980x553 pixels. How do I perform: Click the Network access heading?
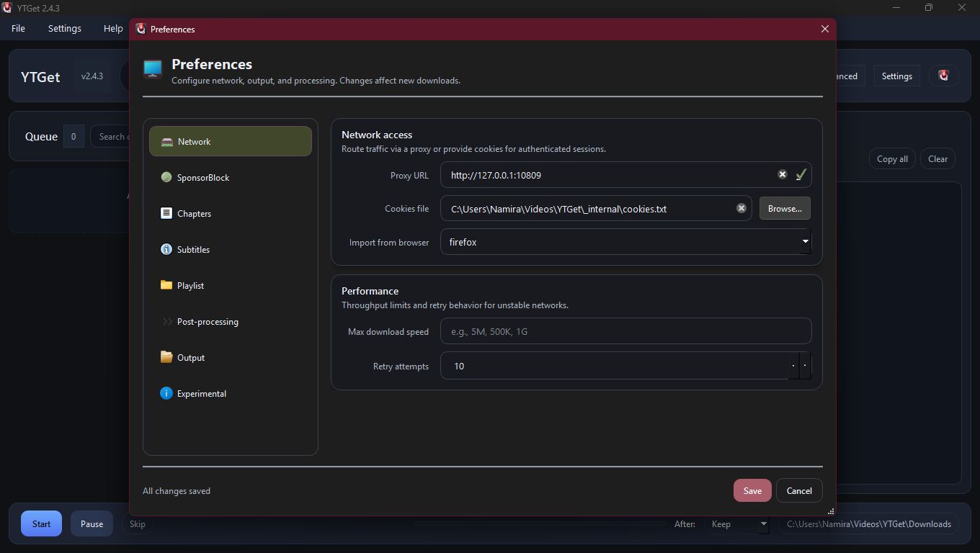[x=377, y=135]
